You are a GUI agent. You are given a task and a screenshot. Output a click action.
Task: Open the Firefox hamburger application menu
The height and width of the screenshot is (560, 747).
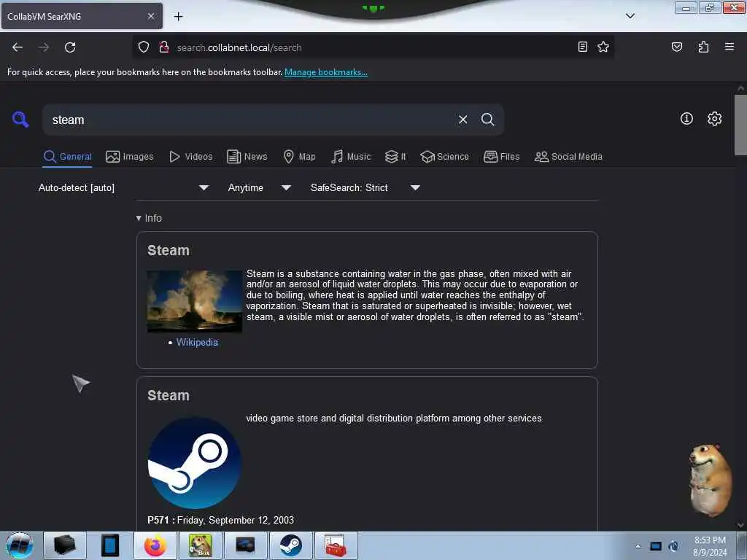click(x=729, y=47)
